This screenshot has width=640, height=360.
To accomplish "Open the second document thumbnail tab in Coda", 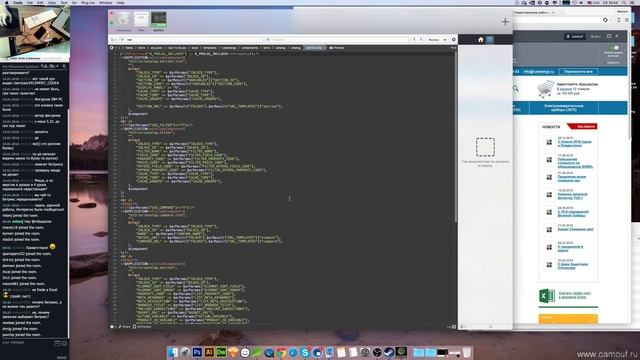I will pos(141,19).
